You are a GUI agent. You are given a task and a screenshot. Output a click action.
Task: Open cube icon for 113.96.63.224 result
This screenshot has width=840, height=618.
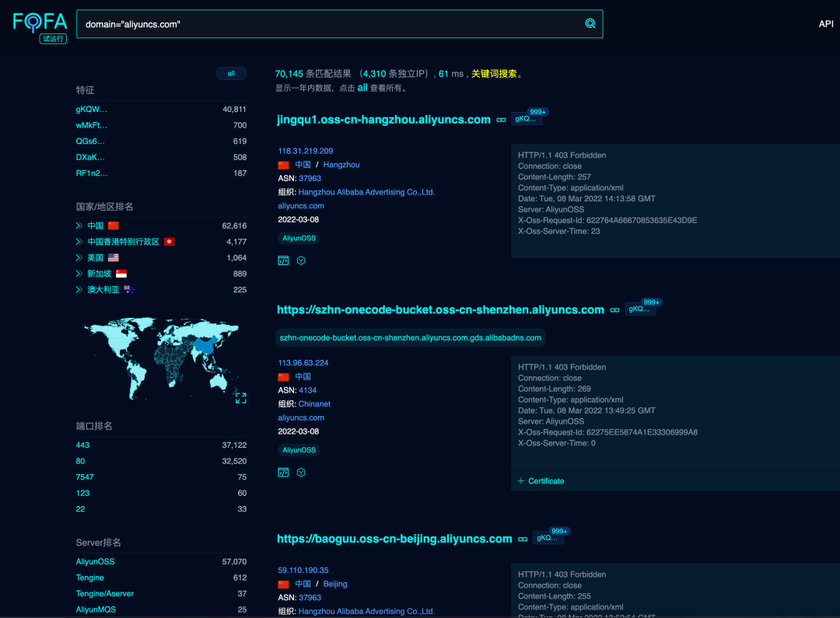coord(301,473)
